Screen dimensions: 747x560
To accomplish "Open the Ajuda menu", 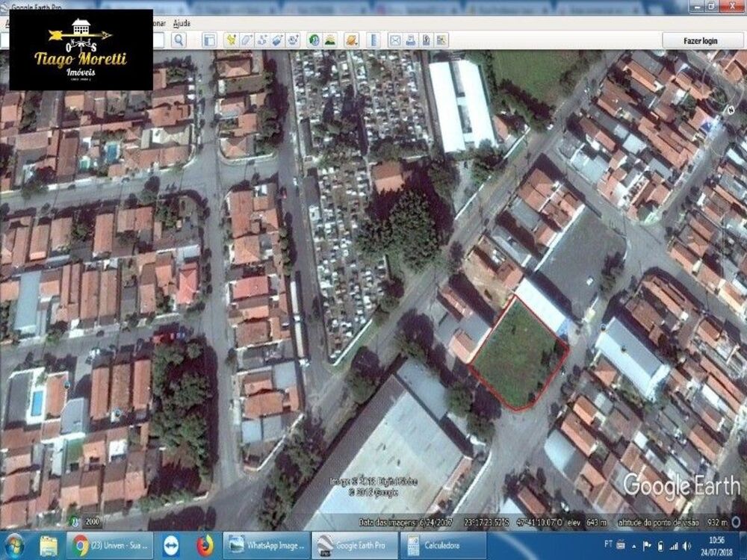I will pos(182,23).
